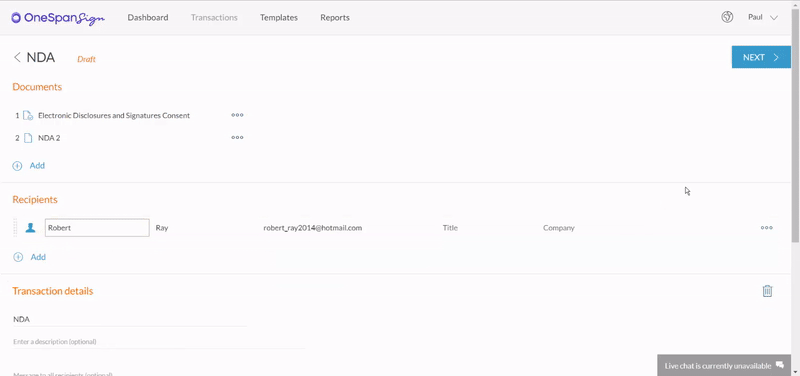800x376 pixels.
Task: Click the recipient Title field
Action: (x=450, y=228)
